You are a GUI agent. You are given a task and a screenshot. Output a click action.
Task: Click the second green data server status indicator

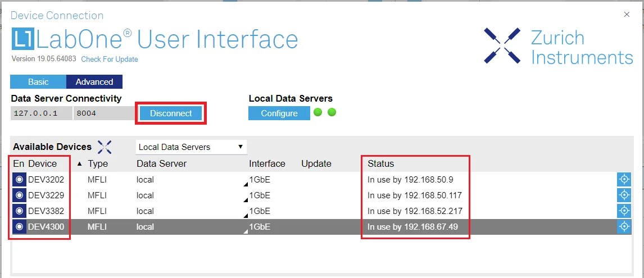(332, 112)
